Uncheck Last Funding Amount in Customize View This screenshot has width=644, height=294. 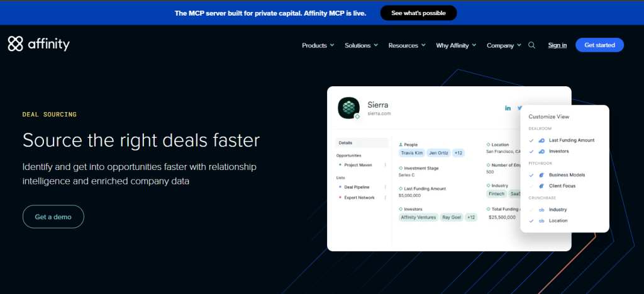[x=531, y=140]
